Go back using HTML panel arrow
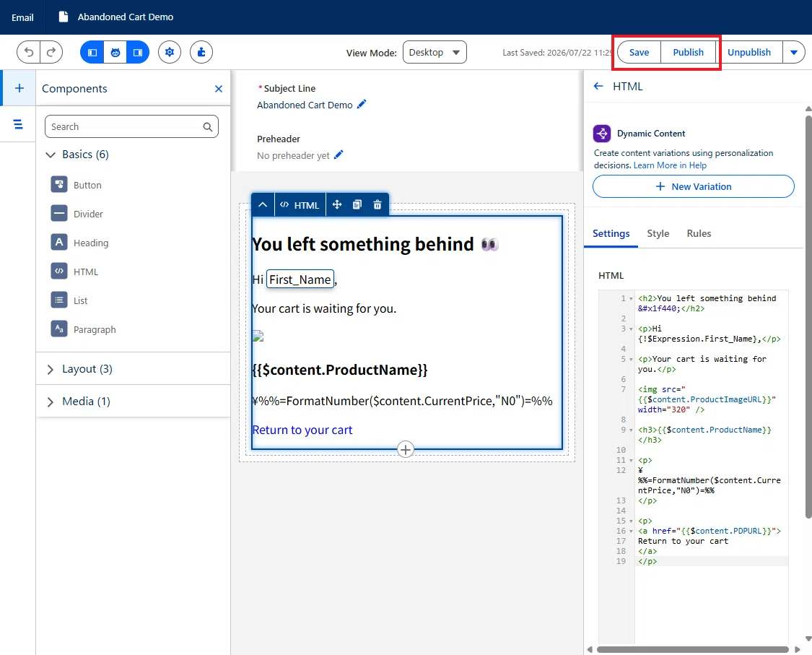Image resolution: width=812 pixels, height=655 pixels. click(x=598, y=86)
